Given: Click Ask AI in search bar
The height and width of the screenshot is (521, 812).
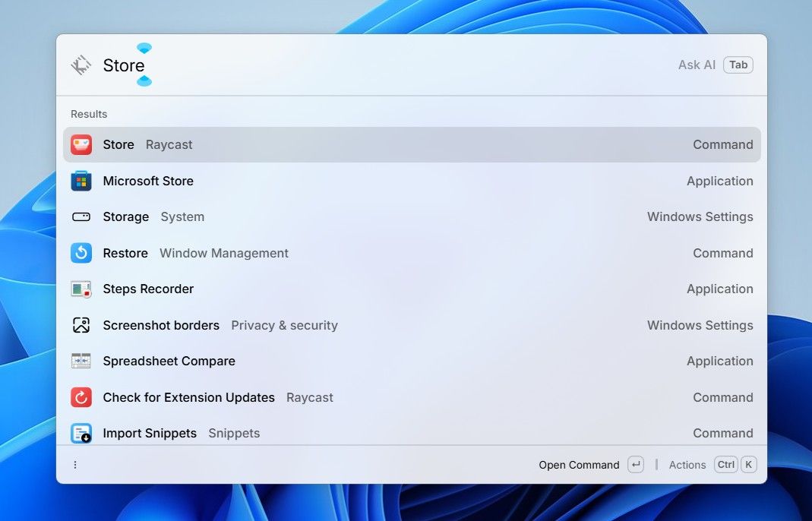Looking at the screenshot, I should point(697,65).
